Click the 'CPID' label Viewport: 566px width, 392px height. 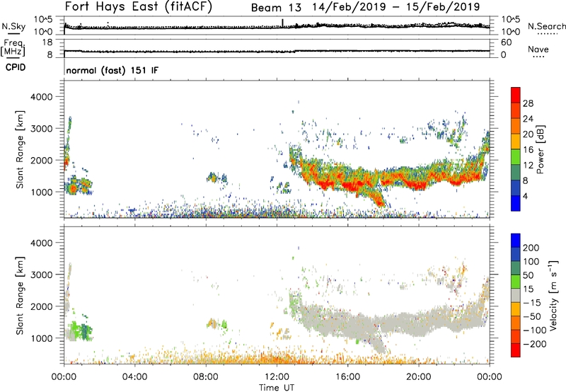[x=16, y=67]
